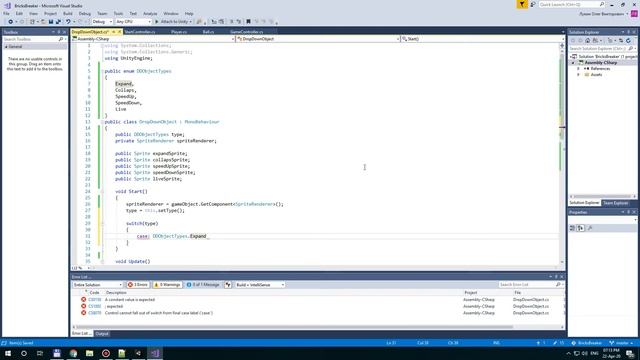640x360 pixels.
Task: Pin the DropDownObject.cs tab
Action: [114, 32]
